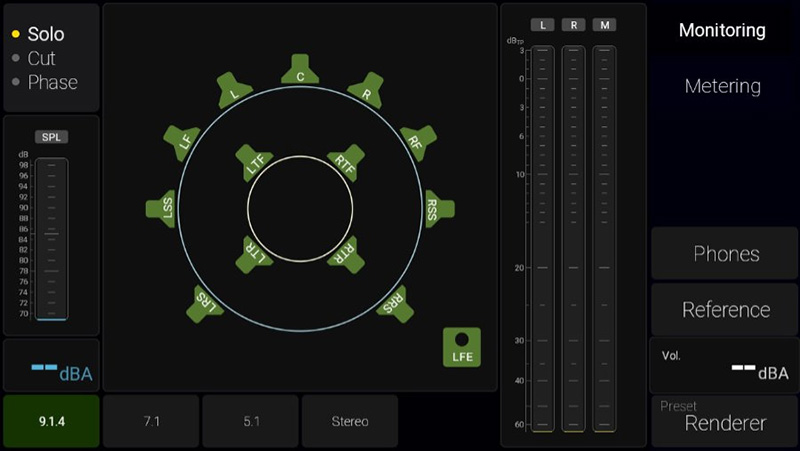
Task: Open the Monitoring tab
Action: coord(722,30)
